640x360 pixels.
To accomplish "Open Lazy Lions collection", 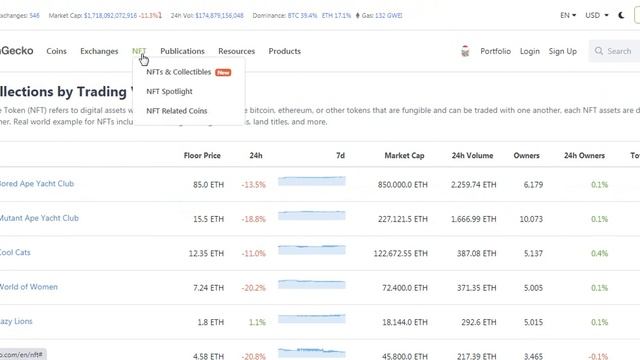I will (x=16, y=321).
